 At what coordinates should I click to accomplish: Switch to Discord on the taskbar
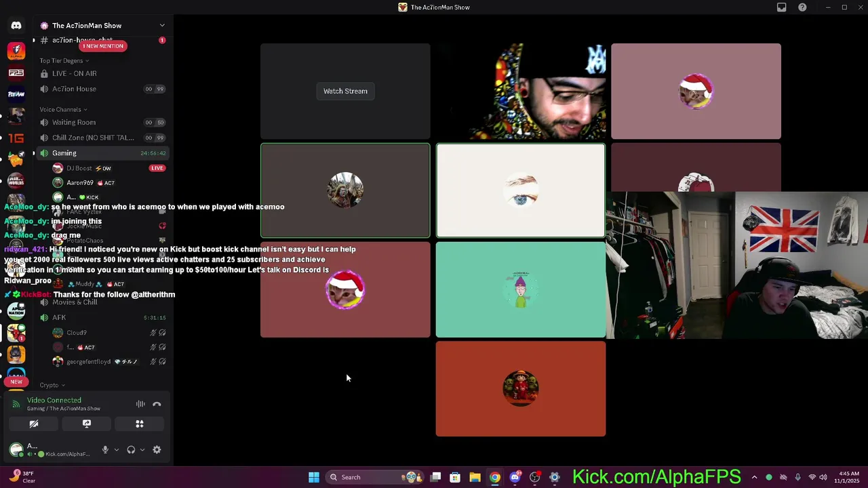point(515,477)
